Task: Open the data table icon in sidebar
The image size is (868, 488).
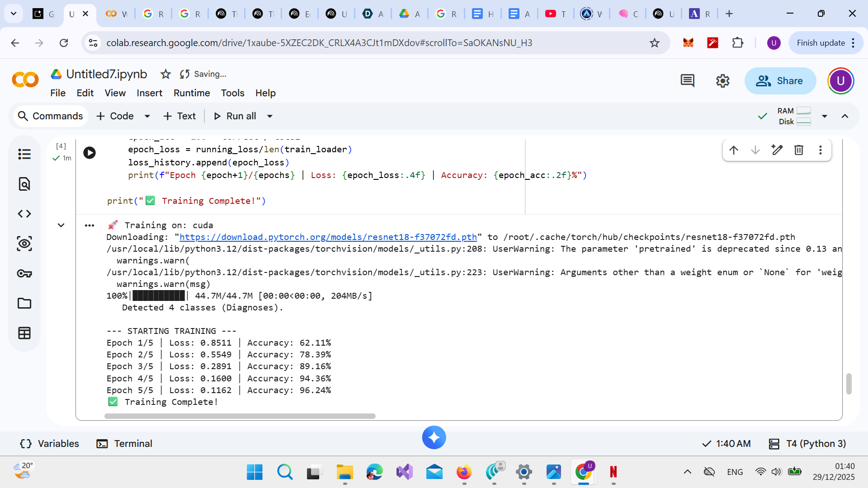Action: coord(24,333)
